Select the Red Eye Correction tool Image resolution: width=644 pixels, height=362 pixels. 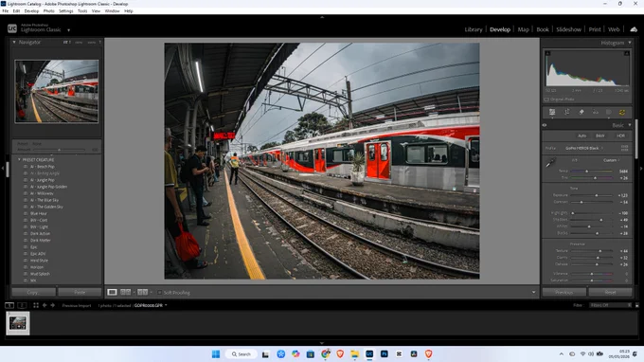pyautogui.click(x=595, y=112)
